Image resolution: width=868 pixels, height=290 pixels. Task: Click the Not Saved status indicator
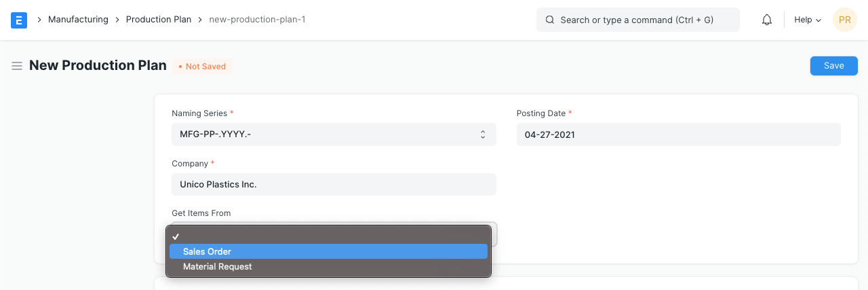point(202,67)
